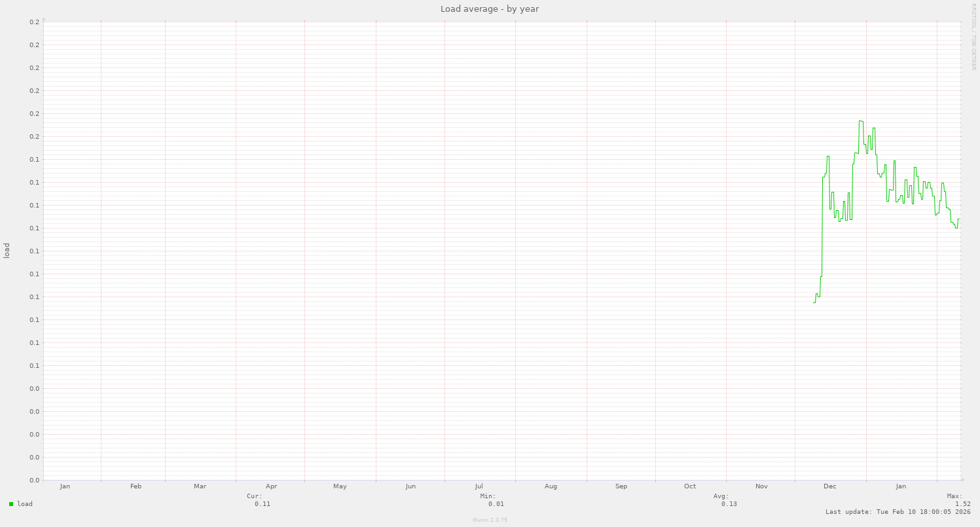Select the Feb month label
This screenshot has width=980, height=527.
pos(136,486)
